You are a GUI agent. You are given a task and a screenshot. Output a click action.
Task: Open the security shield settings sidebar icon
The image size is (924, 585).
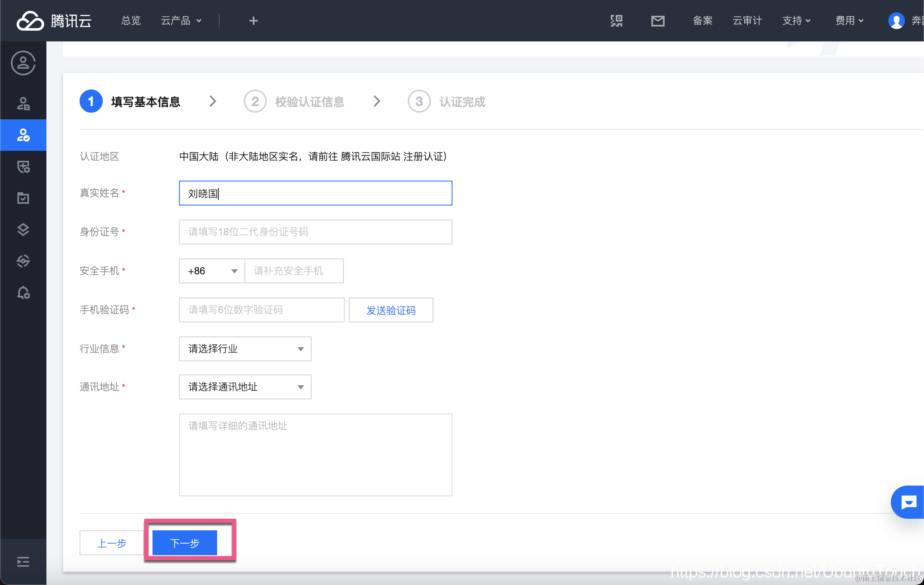click(23, 167)
